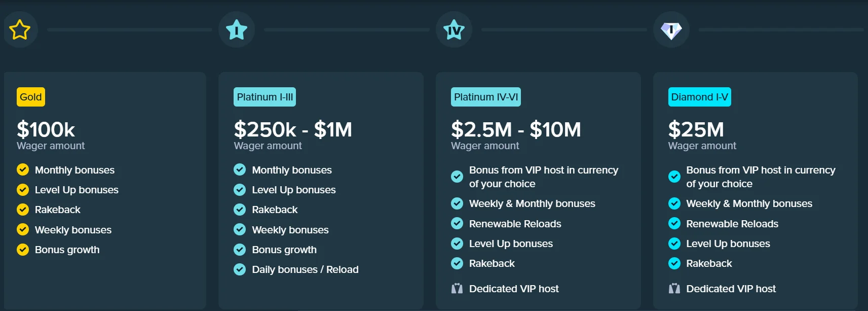Click Dedicated VIP host text under Diamond

tap(731, 289)
